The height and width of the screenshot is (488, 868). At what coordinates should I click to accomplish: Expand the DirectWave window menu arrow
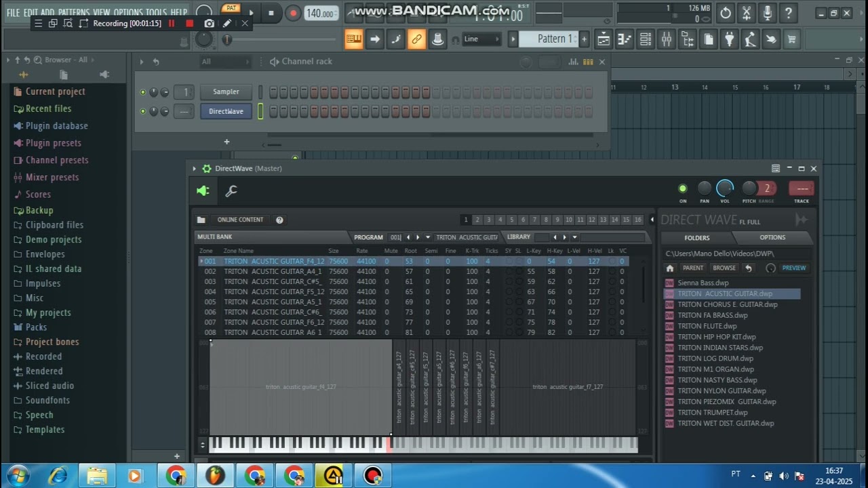[194, 169]
